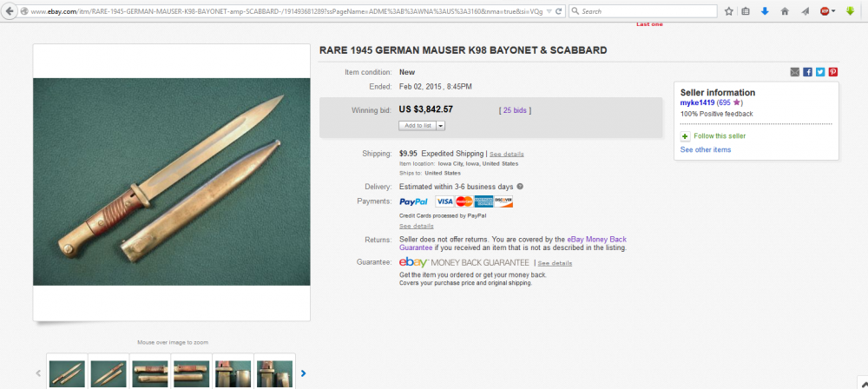Select the first bayonet thumbnail image
The width and height of the screenshot is (868, 389).
pyautogui.click(x=67, y=373)
